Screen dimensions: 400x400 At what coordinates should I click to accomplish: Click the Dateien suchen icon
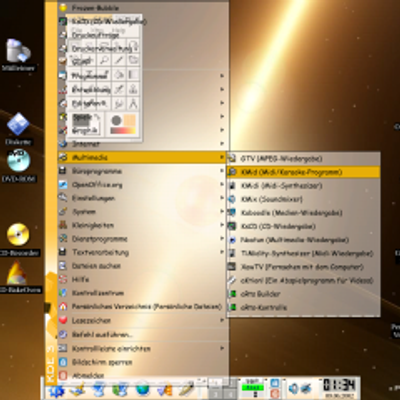63,266
